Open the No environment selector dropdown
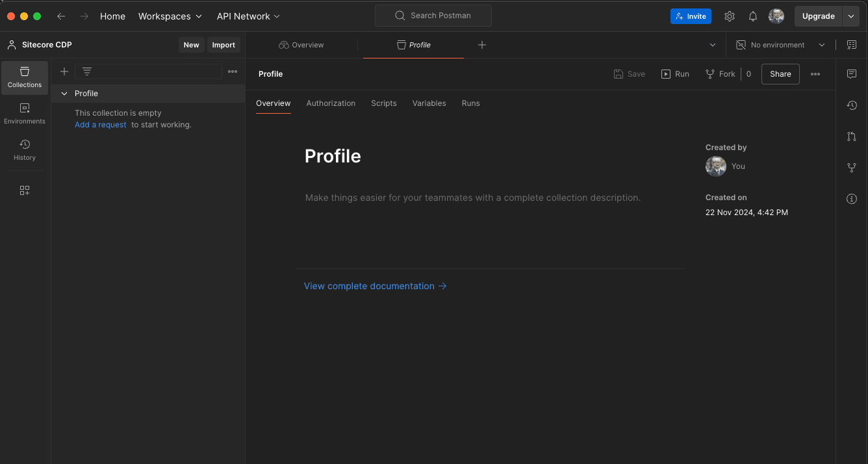The height and width of the screenshot is (464, 868). click(780, 45)
